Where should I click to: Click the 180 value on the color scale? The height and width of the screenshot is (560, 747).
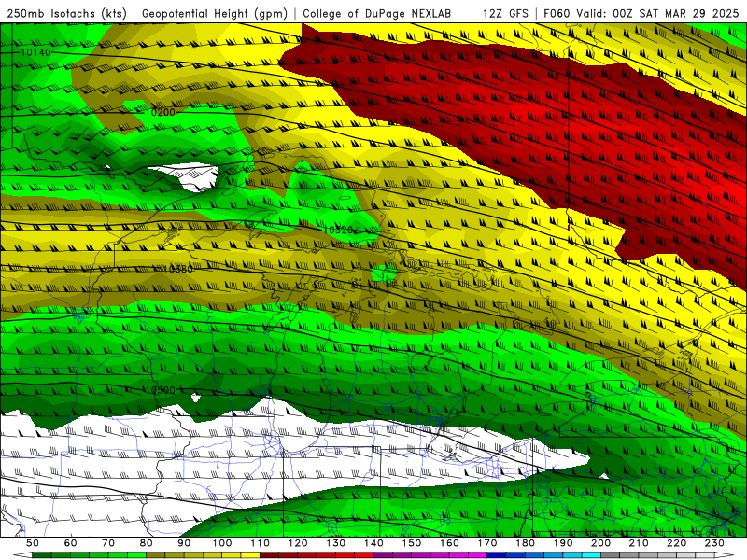click(525, 543)
